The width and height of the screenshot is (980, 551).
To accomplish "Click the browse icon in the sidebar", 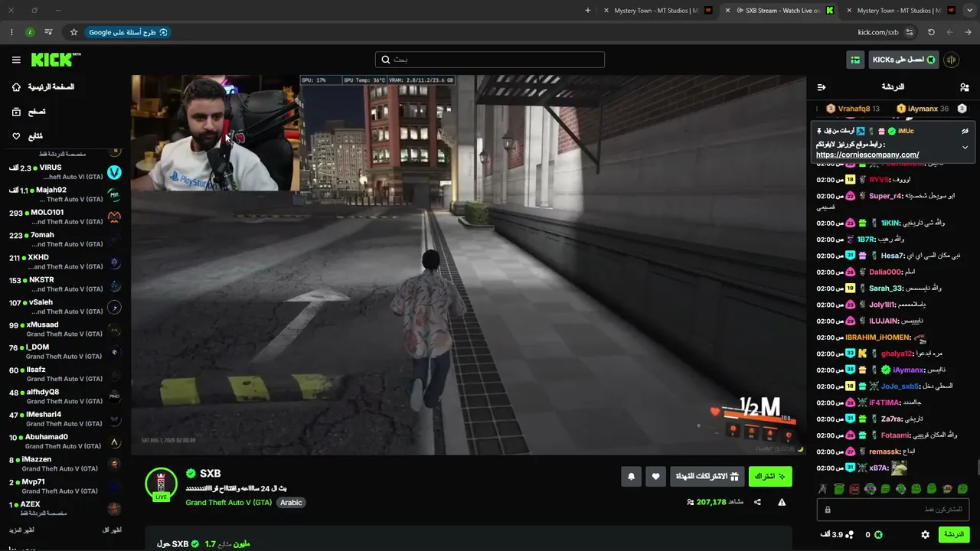I will tap(16, 112).
